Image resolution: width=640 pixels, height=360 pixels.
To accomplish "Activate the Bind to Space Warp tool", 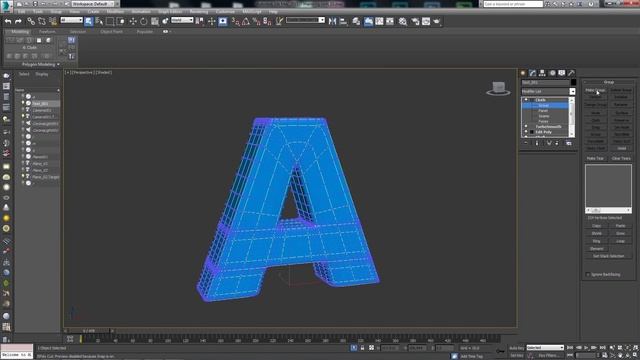I will point(53,21).
